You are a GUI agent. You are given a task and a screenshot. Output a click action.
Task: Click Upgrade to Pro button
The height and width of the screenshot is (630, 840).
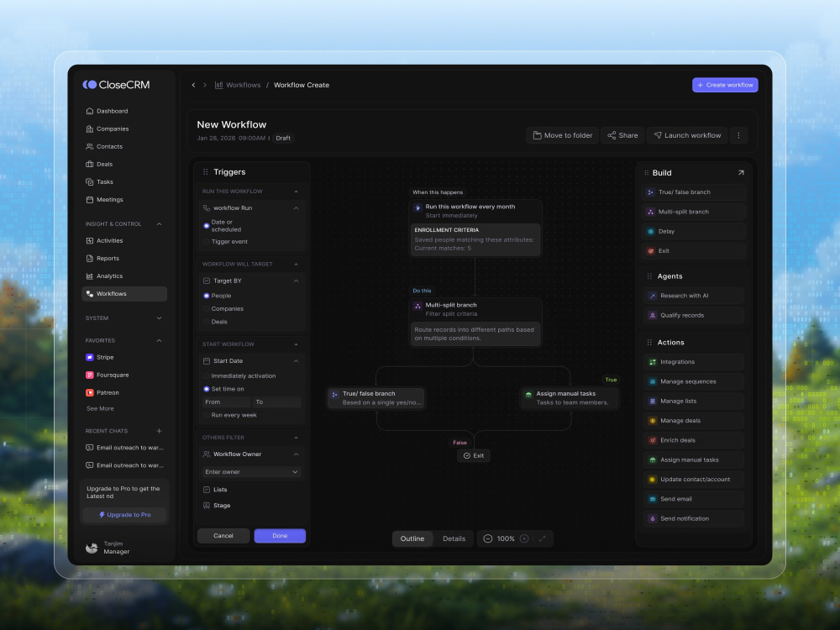(x=124, y=515)
